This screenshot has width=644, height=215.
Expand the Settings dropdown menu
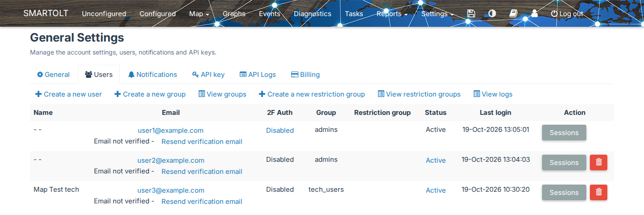coord(437,14)
